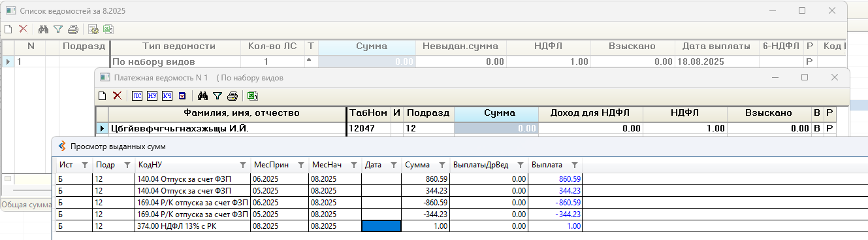Click the НУ toolbar icon
This screenshot has height=240, width=868.
pyautogui.click(x=152, y=95)
